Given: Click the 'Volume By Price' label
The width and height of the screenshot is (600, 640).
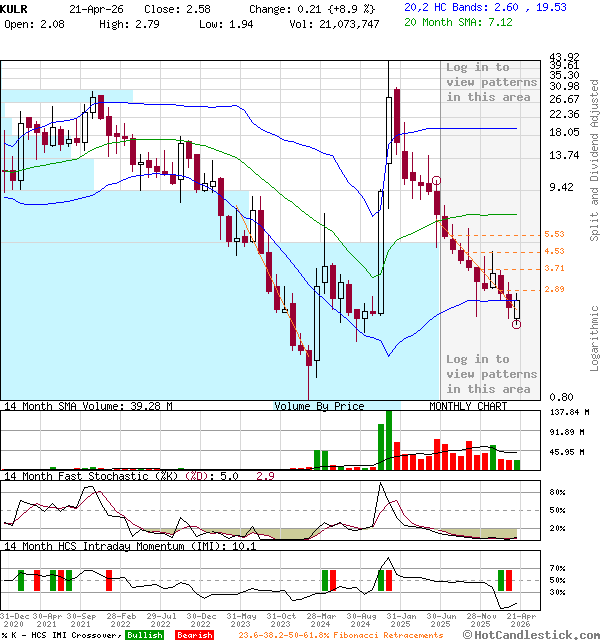Looking at the screenshot, I should pos(320,407).
